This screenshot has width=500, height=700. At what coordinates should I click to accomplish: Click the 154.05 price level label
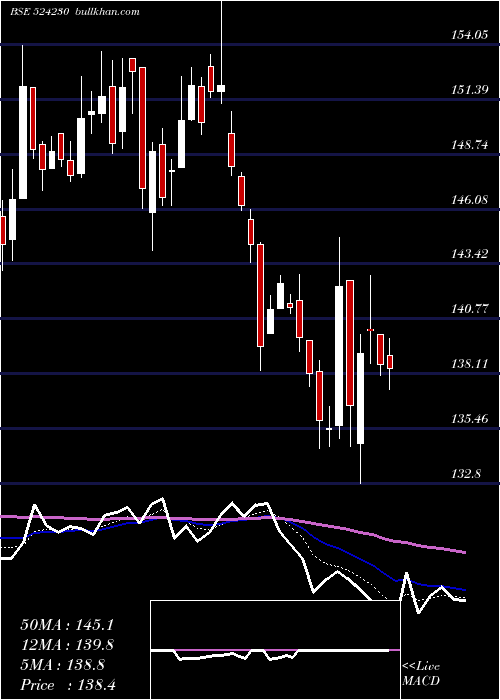click(x=470, y=35)
